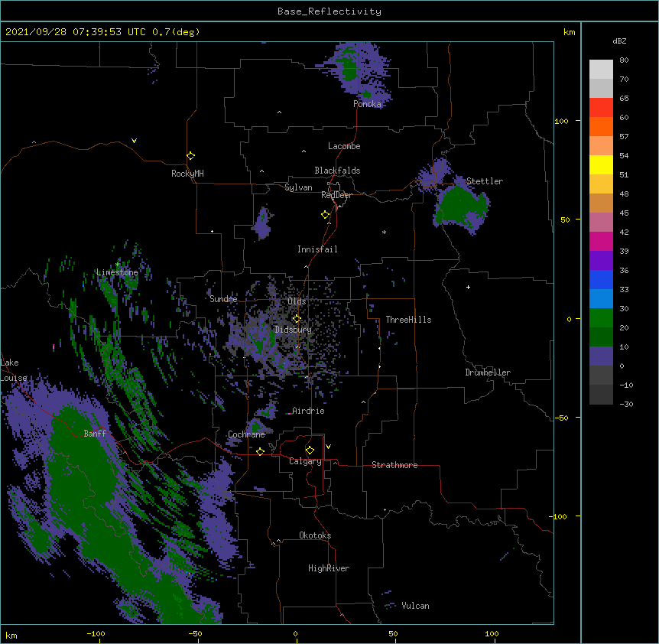Click the yellow diamond marker south of RedDeer

tap(325, 215)
